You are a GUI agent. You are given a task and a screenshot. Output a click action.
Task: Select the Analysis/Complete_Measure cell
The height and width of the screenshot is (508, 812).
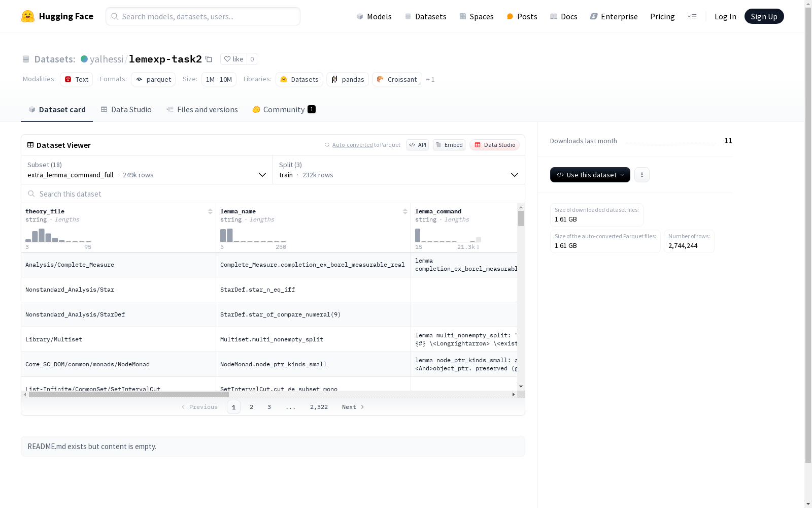[119, 265]
